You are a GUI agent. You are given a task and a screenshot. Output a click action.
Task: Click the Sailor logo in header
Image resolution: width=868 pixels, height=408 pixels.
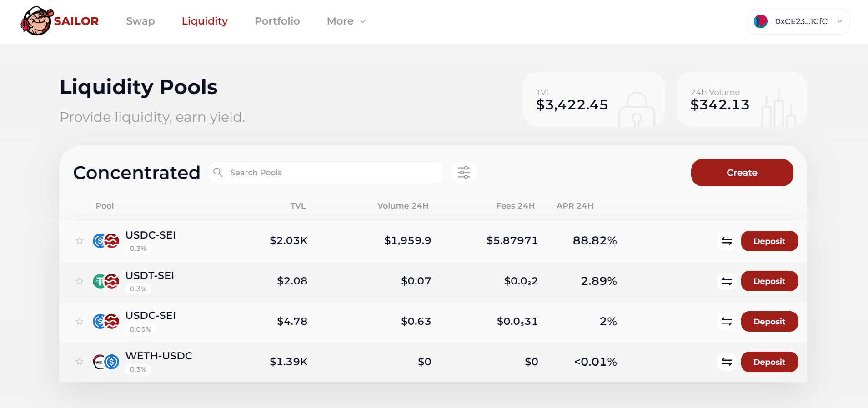coord(60,21)
